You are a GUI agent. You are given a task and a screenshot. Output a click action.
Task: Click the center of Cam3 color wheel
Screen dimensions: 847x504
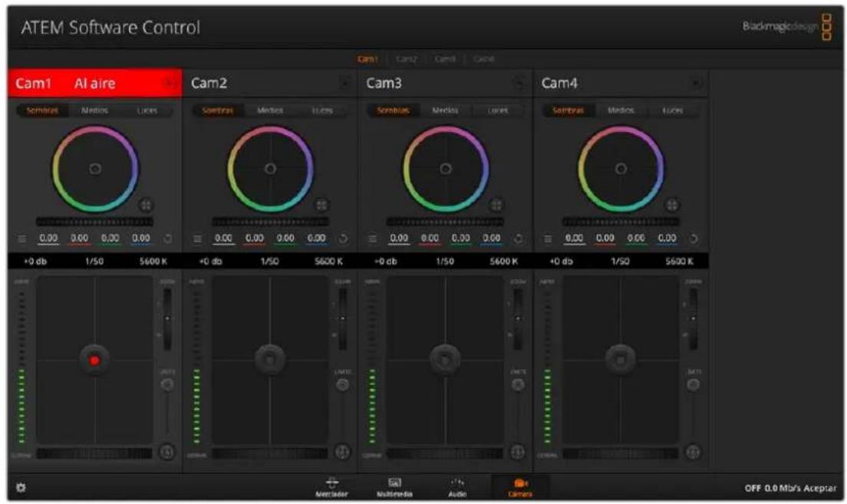pos(446,169)
